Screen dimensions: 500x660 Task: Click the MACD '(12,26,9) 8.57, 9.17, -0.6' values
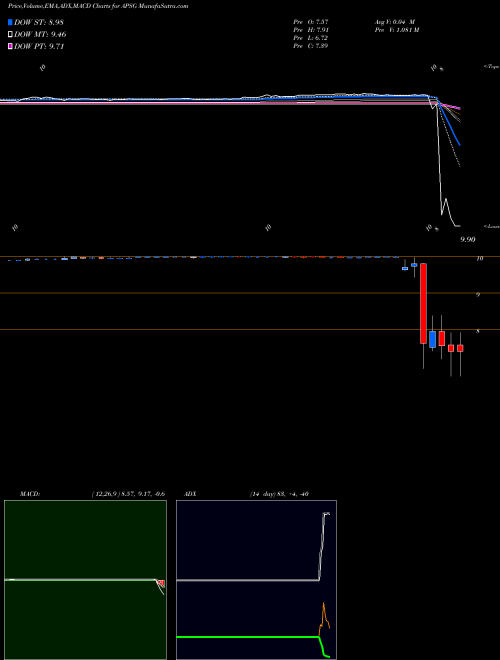pos(128,494)
